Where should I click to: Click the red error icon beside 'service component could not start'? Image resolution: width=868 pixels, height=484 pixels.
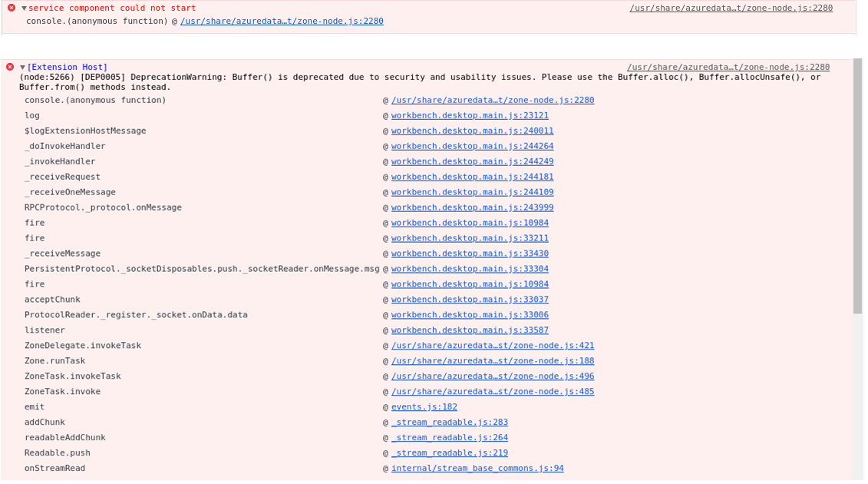[x=11, y=8]
